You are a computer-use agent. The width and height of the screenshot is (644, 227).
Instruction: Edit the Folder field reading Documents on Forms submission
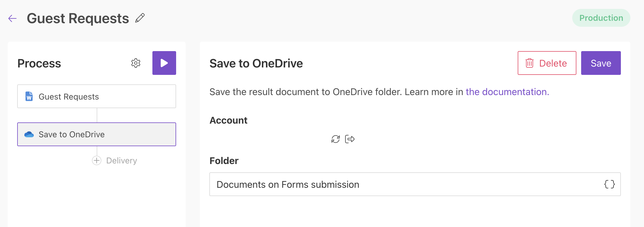pos(385,184)
